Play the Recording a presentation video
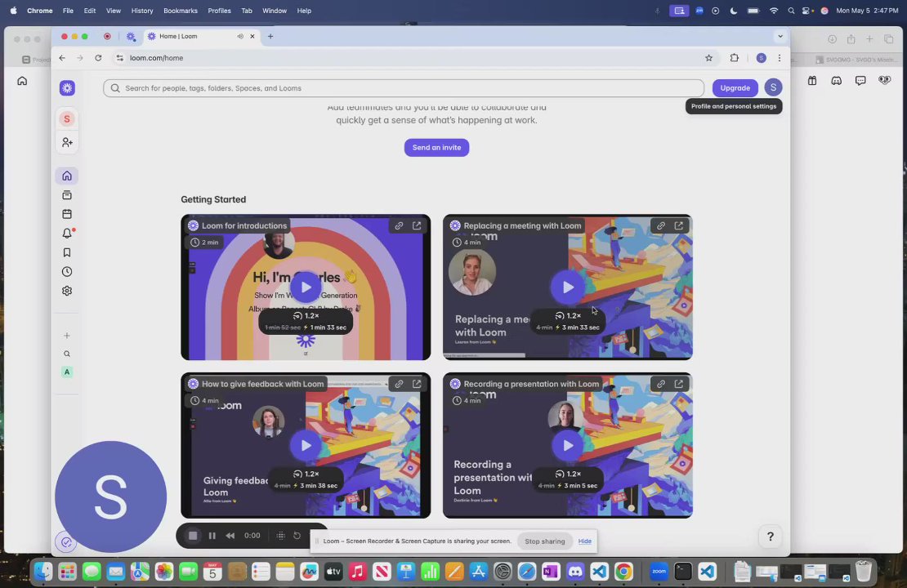 pos(567,445)
